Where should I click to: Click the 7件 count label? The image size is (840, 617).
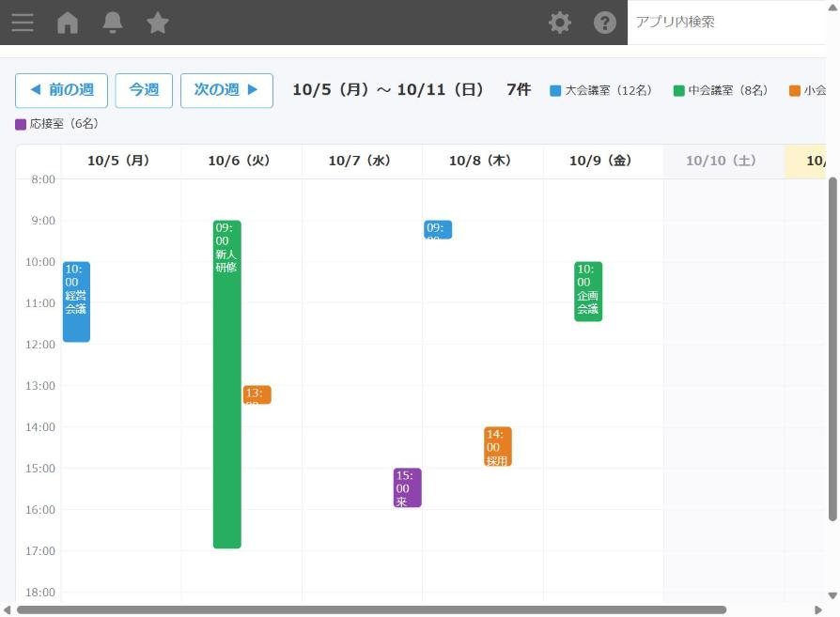click(518, 89)
